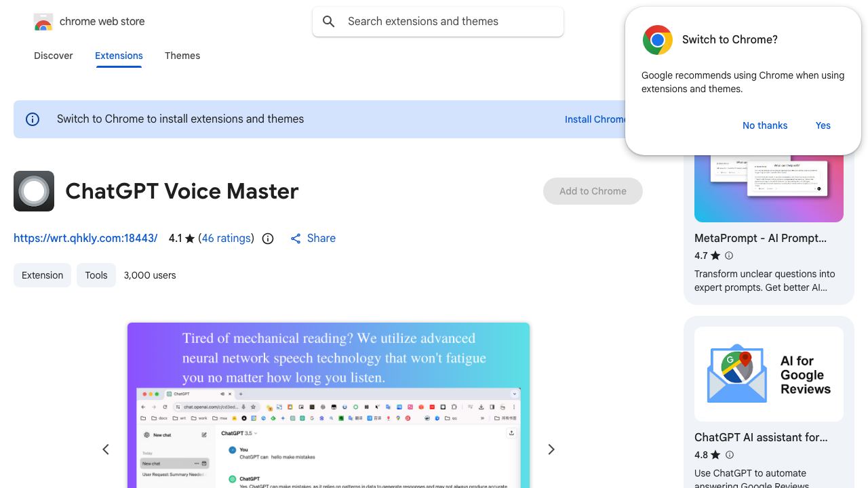
Task: Click the 3,000 users text
Action: (x=150, y=275)
